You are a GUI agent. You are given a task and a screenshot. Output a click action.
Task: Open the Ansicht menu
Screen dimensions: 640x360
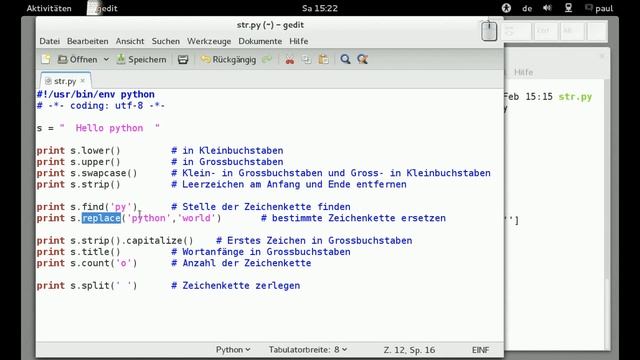click(130, 41)
